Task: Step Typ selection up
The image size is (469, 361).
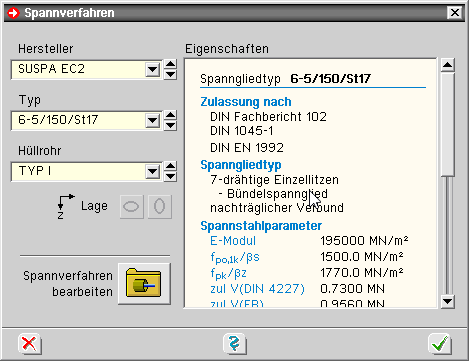Action: point(170,115)
